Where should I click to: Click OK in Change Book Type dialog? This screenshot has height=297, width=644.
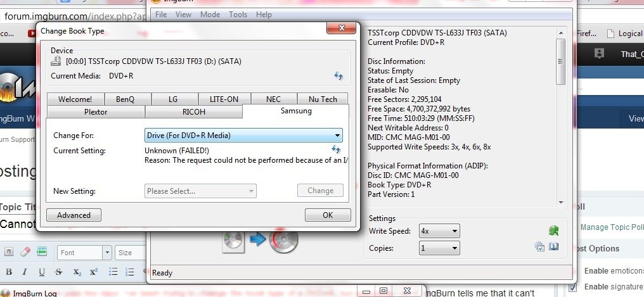[328, 215]
